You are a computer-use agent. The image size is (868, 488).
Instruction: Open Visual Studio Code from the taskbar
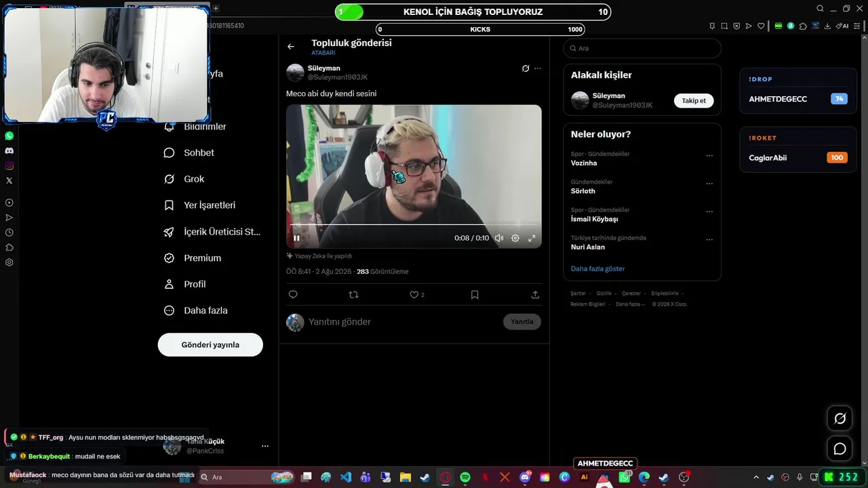coord(346,477)
